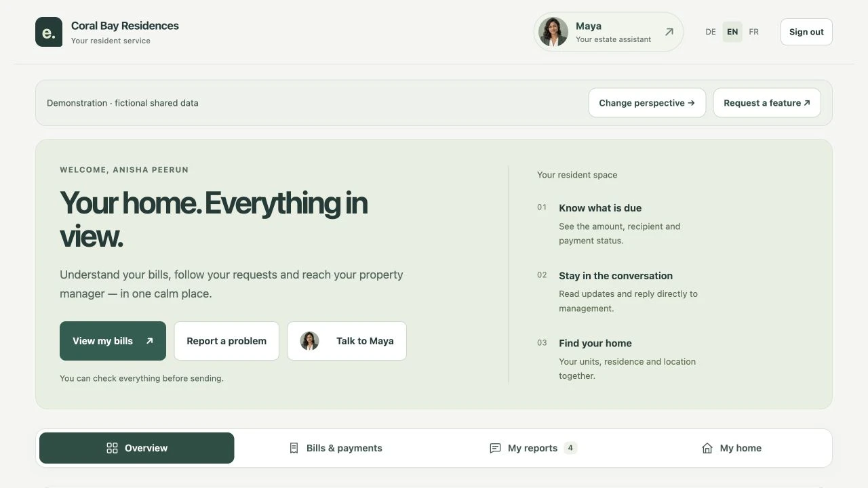The height and width of the screenshot is (488, 868).
Task: Open the My reports tab
Action: click(x=533, y=448)
